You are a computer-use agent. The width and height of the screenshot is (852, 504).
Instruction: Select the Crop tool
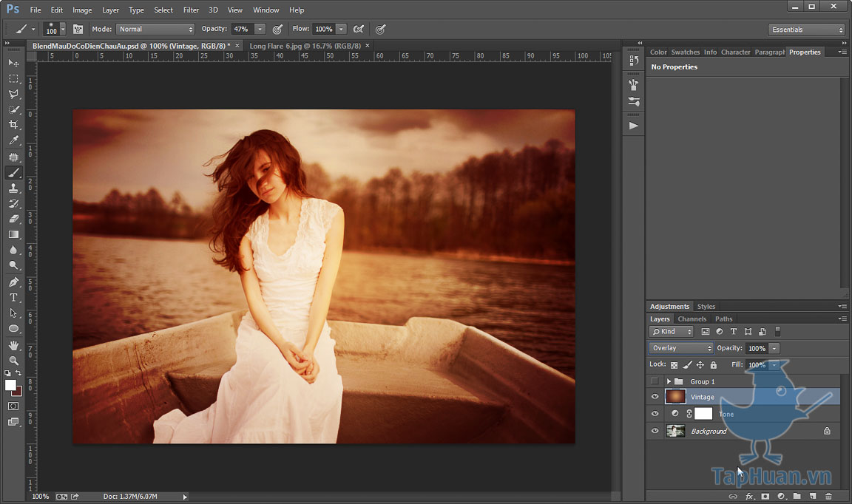click(x=13, y=125)
